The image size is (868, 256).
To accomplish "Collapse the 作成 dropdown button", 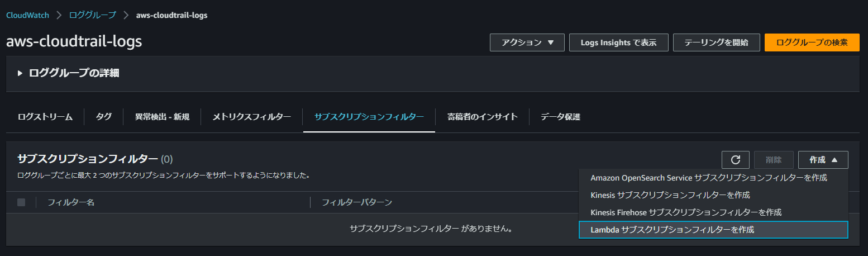I will tap(823, 160).
